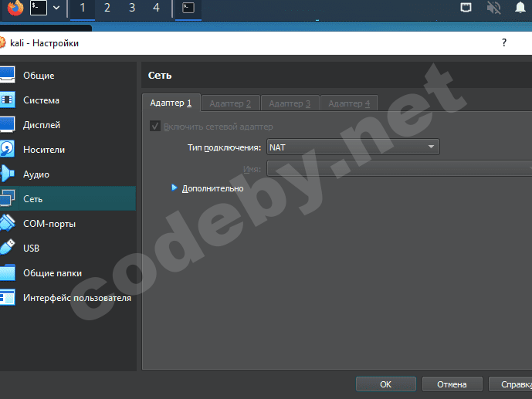The image size is (532, 399).
Task: Open the terminal launcher dropdown arrow
Action: click(56, 8)
